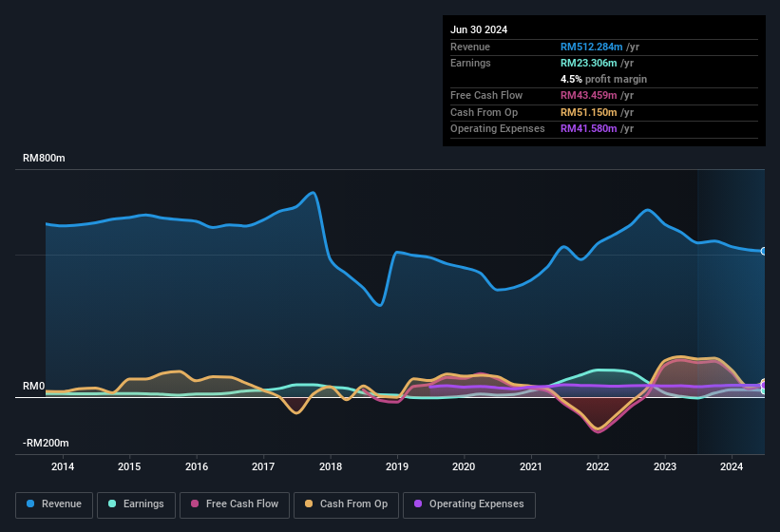Viewport: 780px width, 532px height.
Task: Click the Operating Expenses label in tooltip
Action: point(498,129)
